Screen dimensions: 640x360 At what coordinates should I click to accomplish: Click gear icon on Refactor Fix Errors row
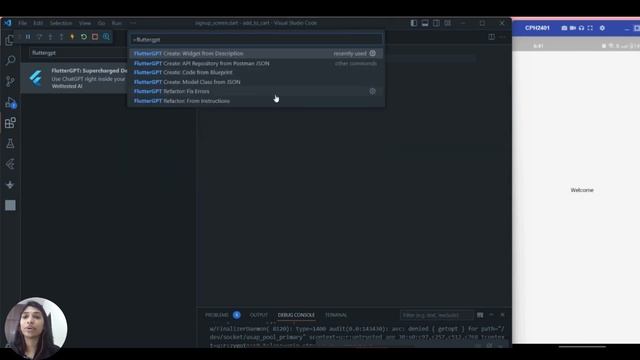pos(373,91)
